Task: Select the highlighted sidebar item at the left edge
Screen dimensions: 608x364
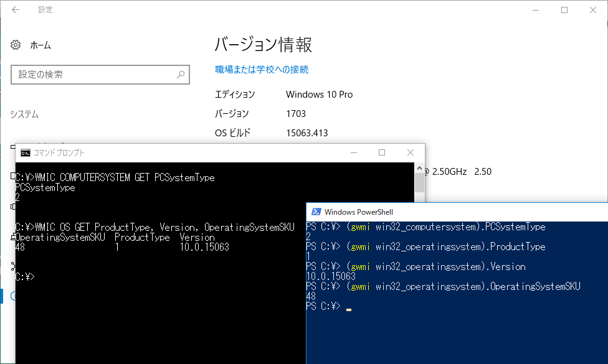Action: click(x=11, y=296)
